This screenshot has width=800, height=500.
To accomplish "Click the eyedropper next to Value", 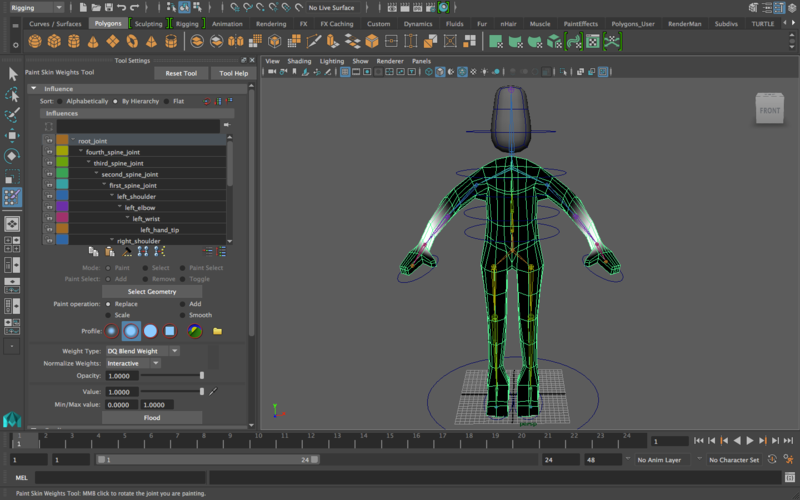I will (213, 391).
